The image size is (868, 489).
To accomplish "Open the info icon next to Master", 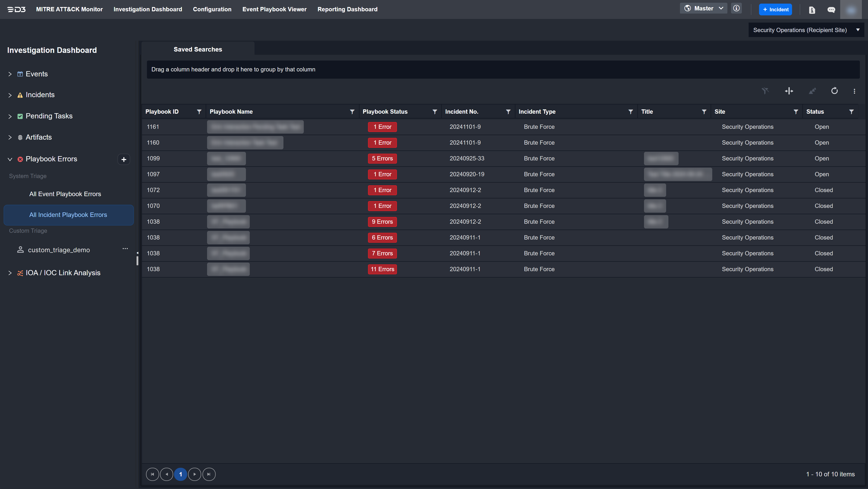I will coord(736,8).
